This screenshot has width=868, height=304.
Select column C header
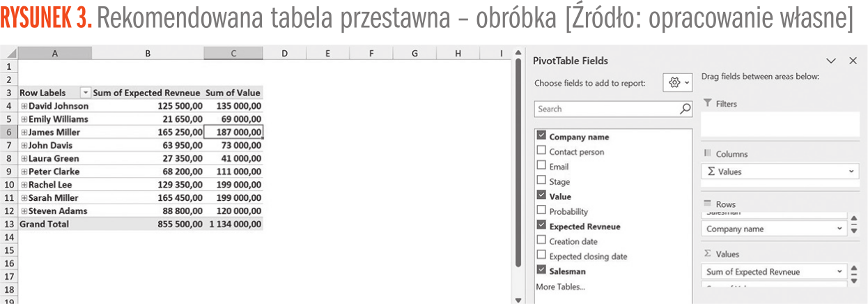[x=233, y=53]
